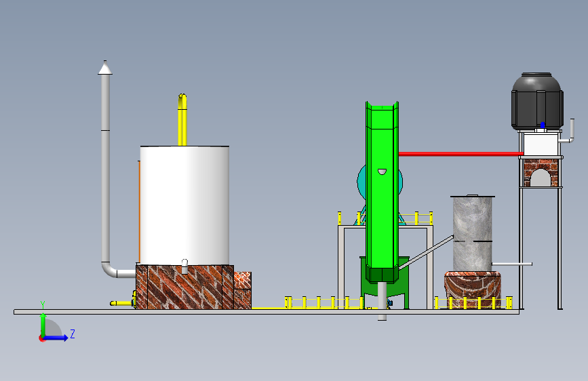Select the yellow fence around brick base
The image size is (588, 381).
(x=473, y=302)
